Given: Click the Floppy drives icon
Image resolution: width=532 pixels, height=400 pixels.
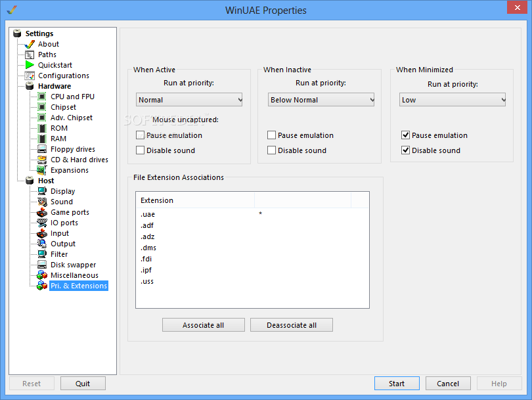Looking at the screenshot, I should (x=42, y=149).
